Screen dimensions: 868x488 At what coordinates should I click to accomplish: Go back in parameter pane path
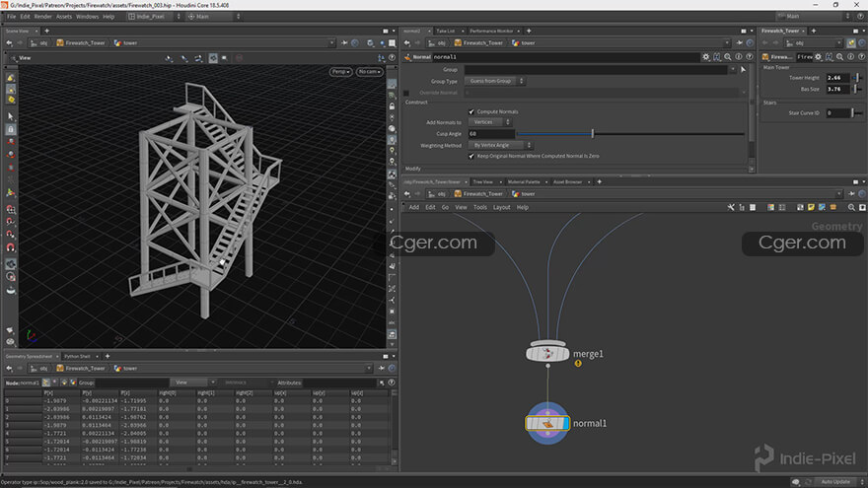tap(407, 43)
